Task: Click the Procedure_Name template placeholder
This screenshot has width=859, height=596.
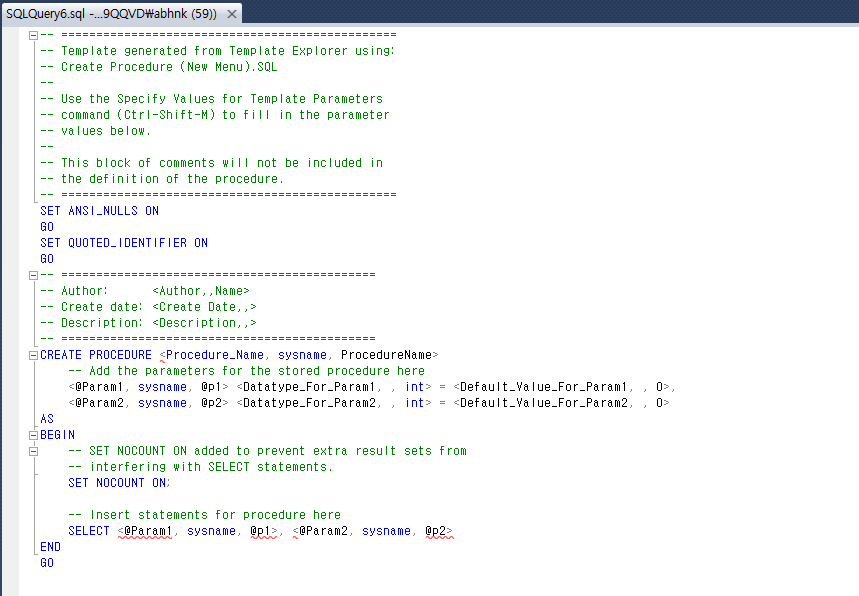Action: pos(216,355)
